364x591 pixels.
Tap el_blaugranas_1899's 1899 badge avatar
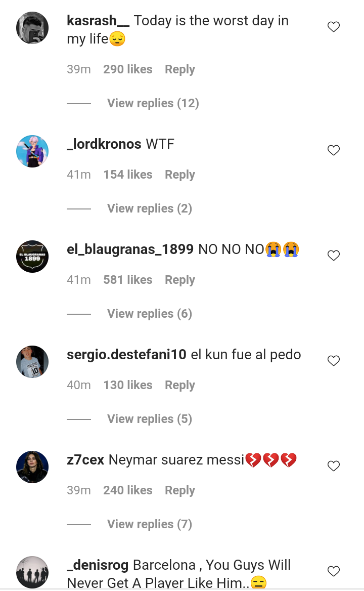(x=32, y=257)
